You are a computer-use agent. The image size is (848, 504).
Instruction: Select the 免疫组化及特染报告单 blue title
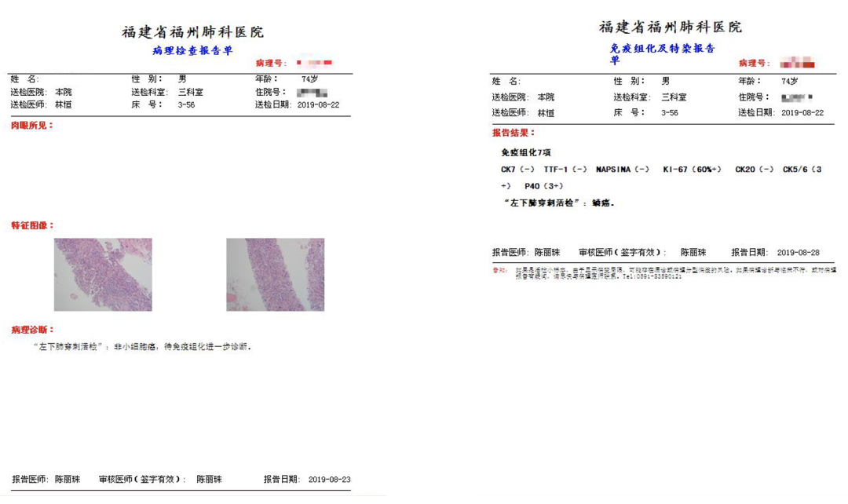point(663,53)
